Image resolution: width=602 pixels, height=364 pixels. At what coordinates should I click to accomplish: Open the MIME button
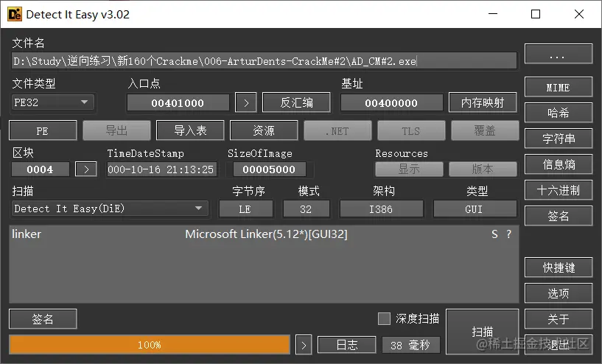coord(559,87)
